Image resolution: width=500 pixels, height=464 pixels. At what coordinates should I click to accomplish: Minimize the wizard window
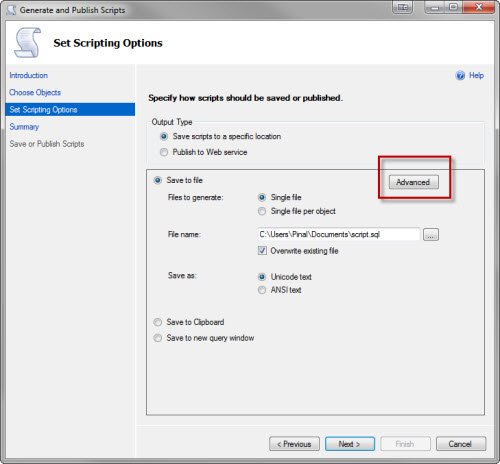coord(435,7)
